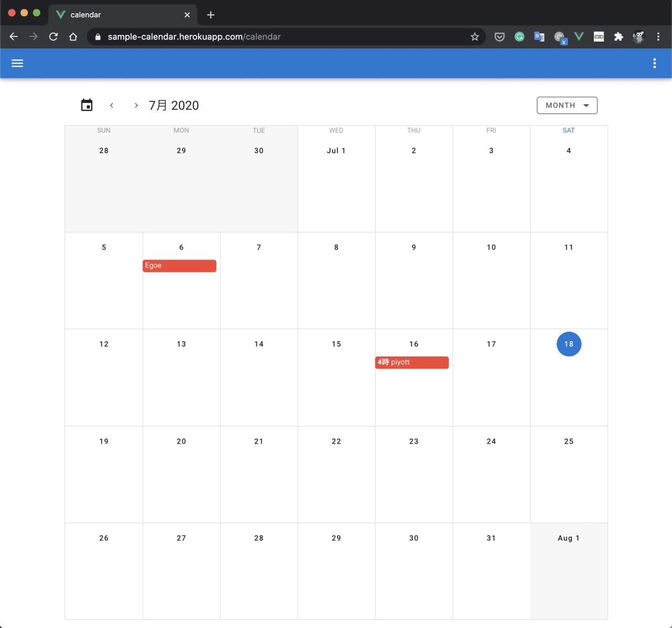
Task: Open the MONTH view type dropdown
Action: (x=567, y=106)
